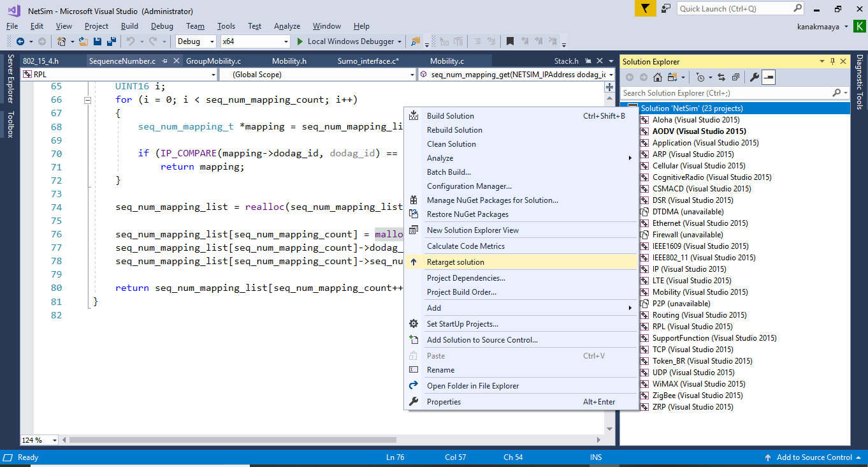Select Clean Solution menu entry
The width and height of the screenshot is (868, 467).
[521, 144]
